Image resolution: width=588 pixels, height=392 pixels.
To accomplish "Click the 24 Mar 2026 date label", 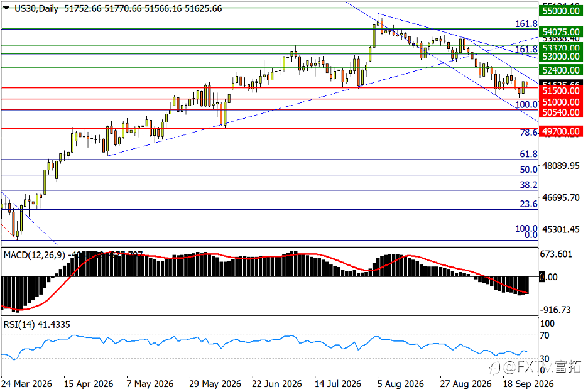I will (26, 384).
